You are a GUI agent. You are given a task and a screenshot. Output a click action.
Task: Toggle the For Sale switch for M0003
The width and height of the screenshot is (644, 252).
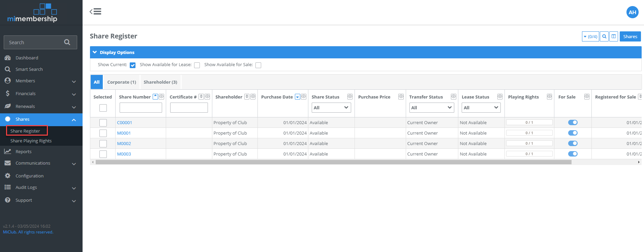[573, 154]
